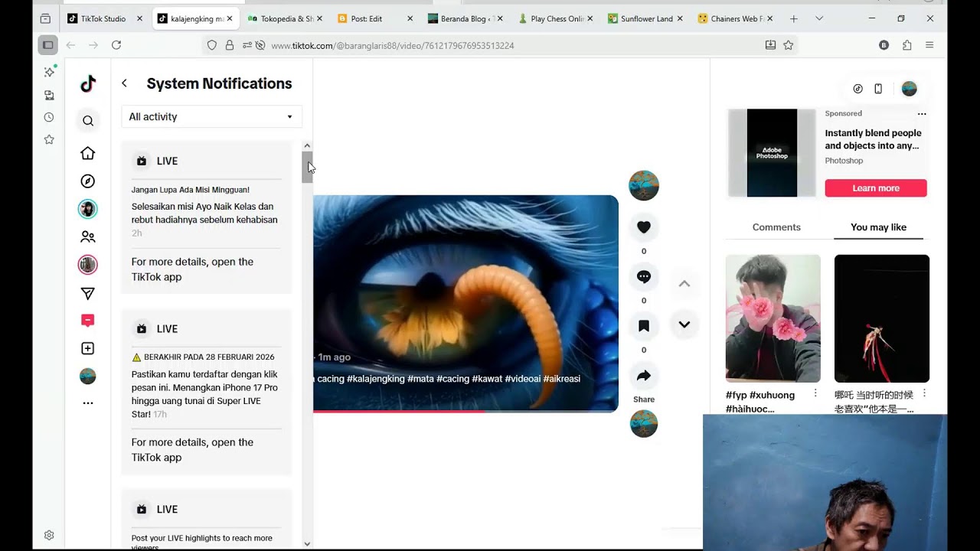Open Sponsored ad options three dots

coord(922,114)
